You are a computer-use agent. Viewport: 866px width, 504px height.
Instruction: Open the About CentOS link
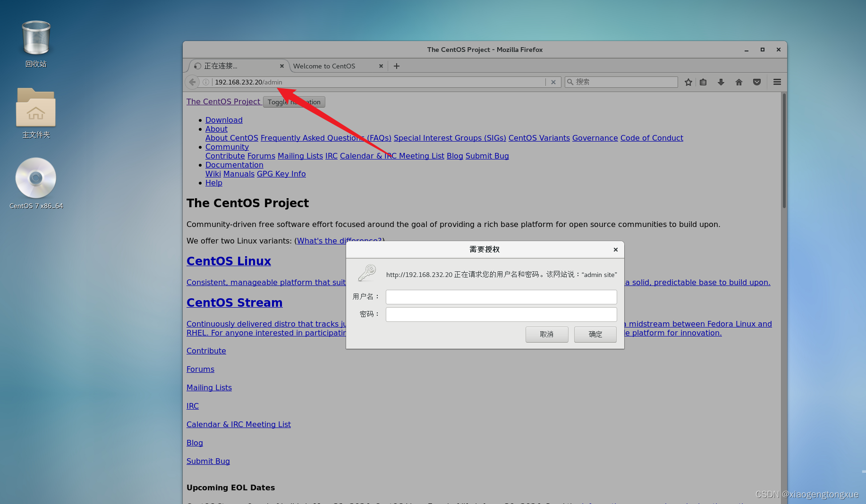point(232,138)
